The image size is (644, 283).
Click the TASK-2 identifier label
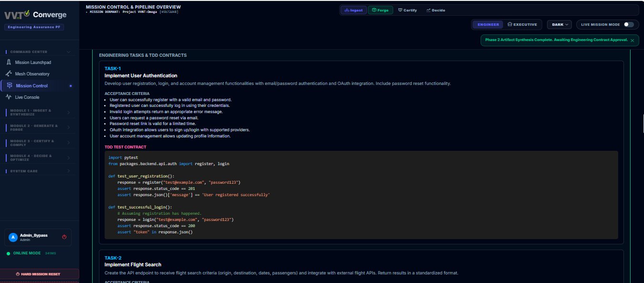pos(113,258)
